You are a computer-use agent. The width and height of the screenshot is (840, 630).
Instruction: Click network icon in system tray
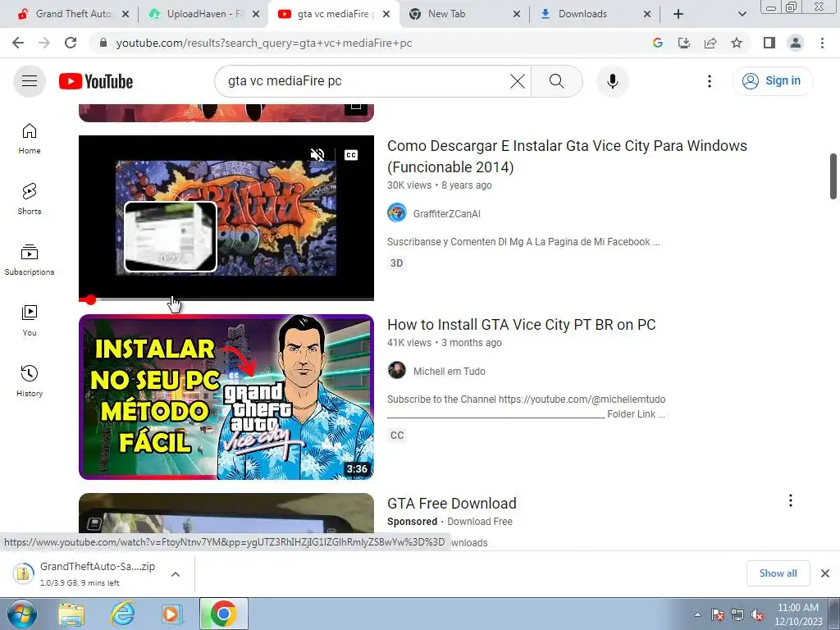click(737, 615)
